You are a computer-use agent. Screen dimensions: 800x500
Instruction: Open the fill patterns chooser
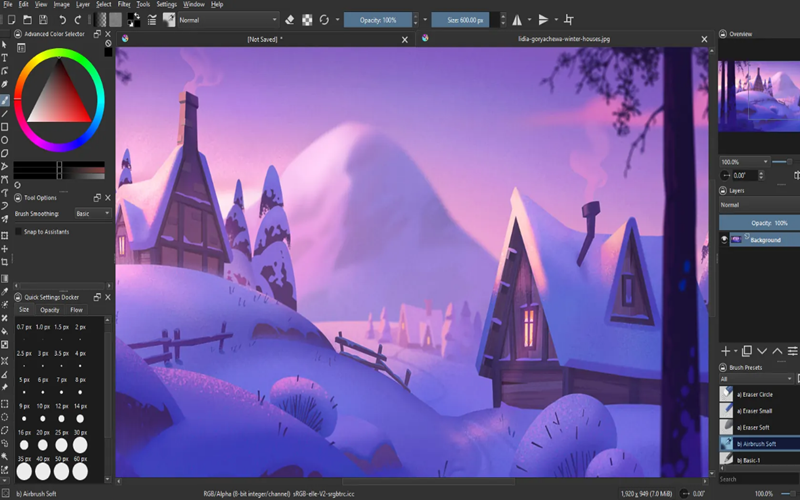pyautogui.click(x=116, y=20)
